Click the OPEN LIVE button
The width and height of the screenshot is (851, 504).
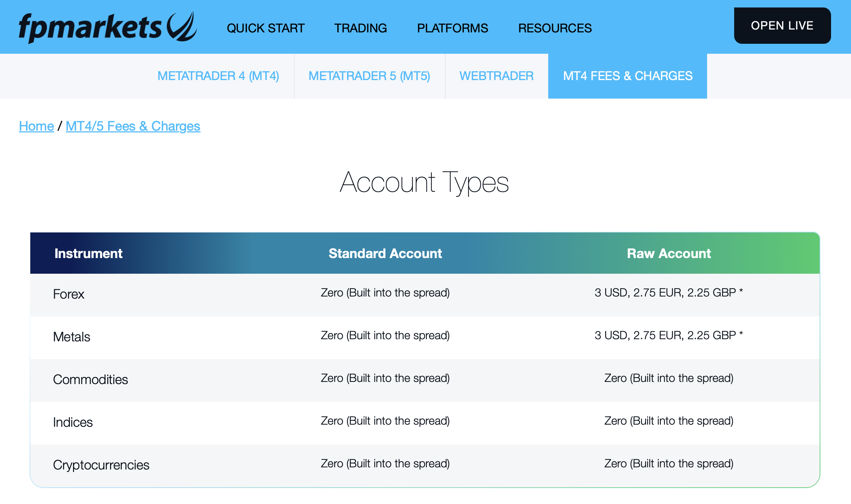[782, 25]
